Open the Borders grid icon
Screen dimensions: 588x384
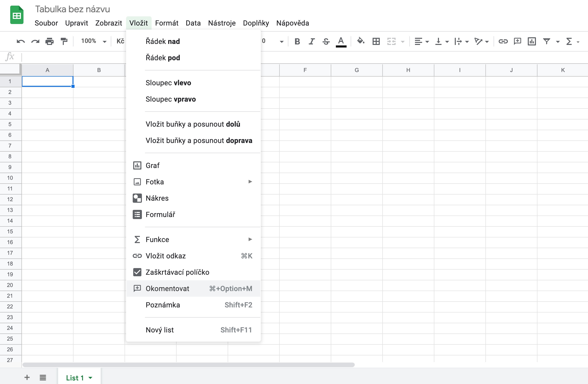(376, 41)
